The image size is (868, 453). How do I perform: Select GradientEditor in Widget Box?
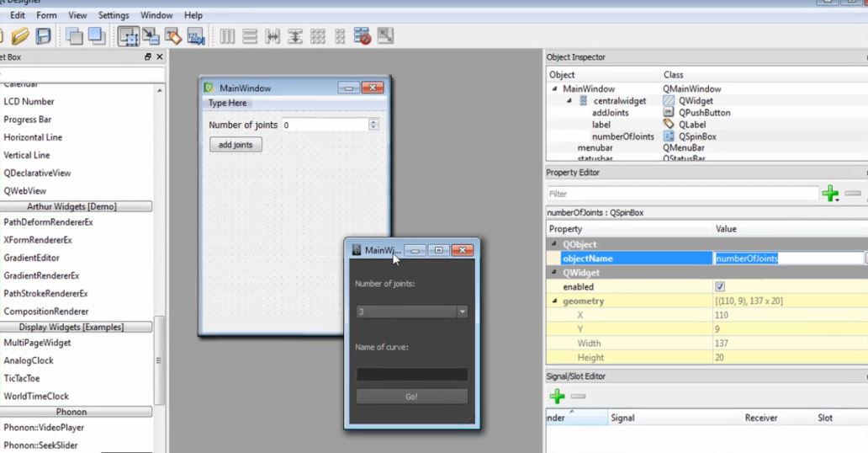point(32,258)
